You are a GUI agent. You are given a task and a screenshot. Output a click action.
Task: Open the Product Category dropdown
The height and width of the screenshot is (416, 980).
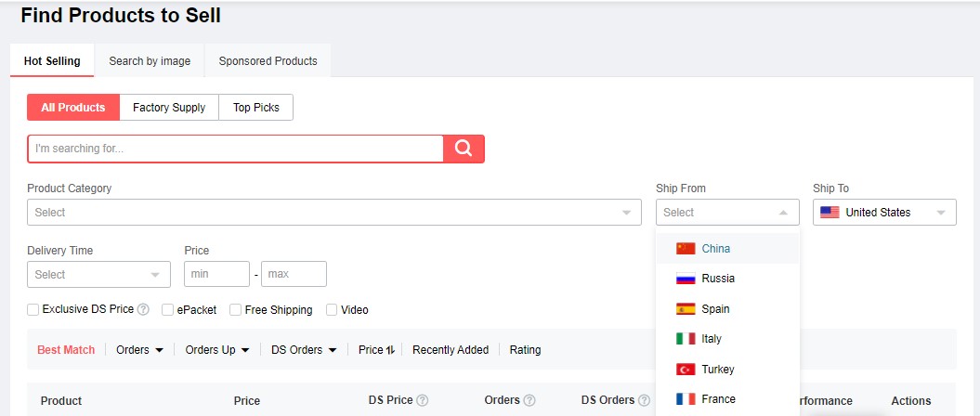tap(333, 213)
